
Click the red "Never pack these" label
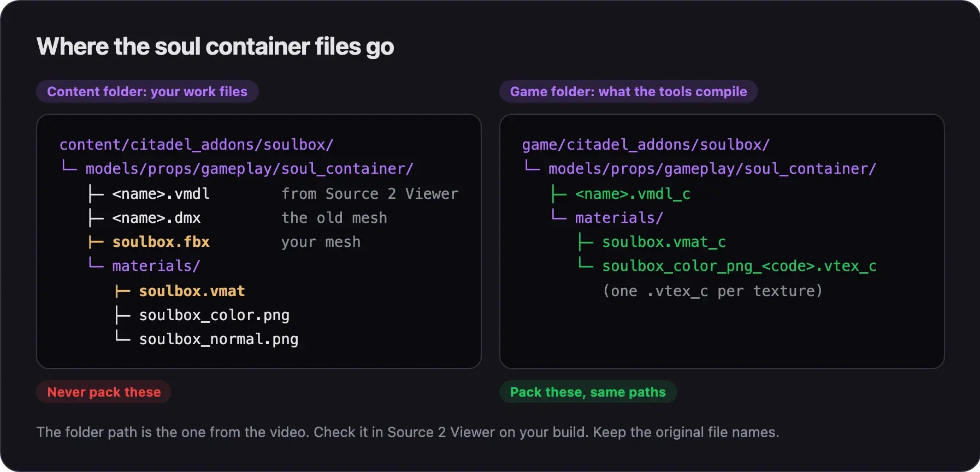pyautogui.click(x=104, y=392)
